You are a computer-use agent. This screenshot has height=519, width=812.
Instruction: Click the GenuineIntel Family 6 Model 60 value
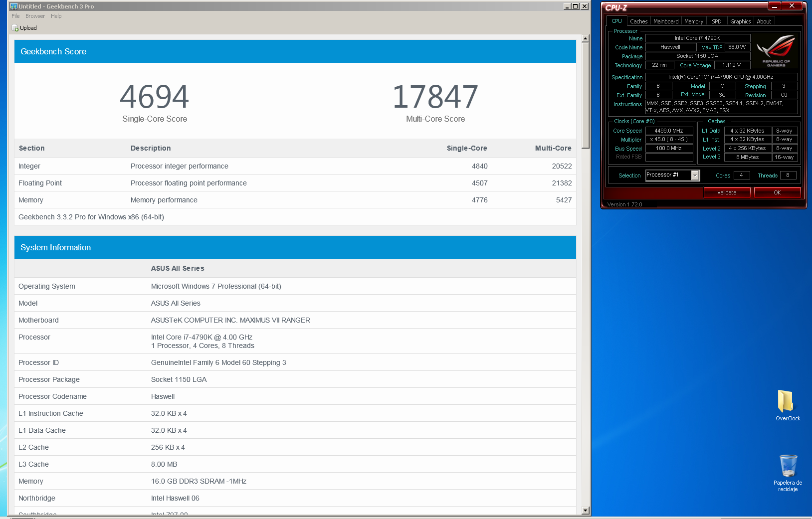pyautogui.click(x=218, y=362)
